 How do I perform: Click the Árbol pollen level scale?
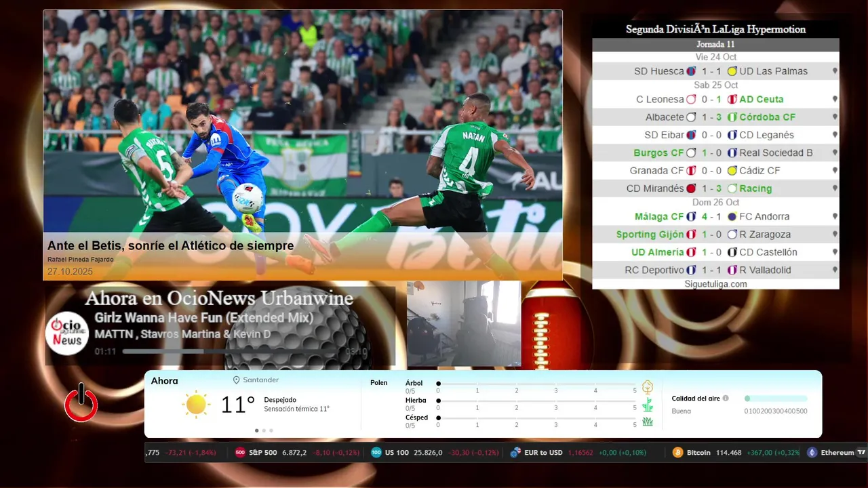pos(537,384)
